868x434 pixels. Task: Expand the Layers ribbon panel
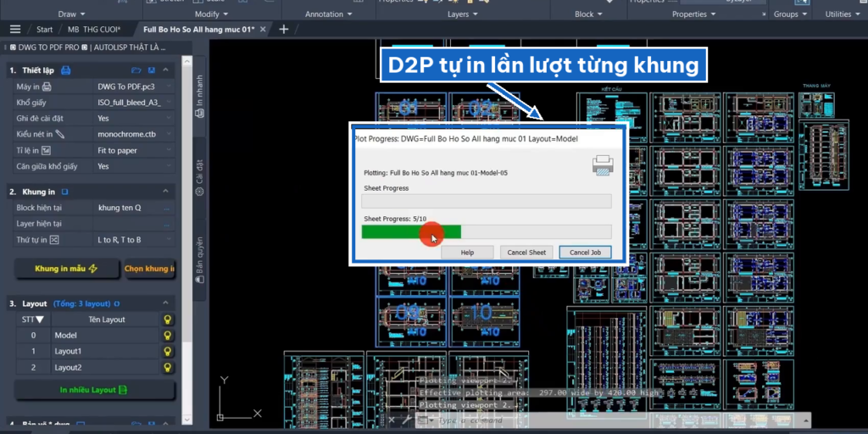pos(462,14)
